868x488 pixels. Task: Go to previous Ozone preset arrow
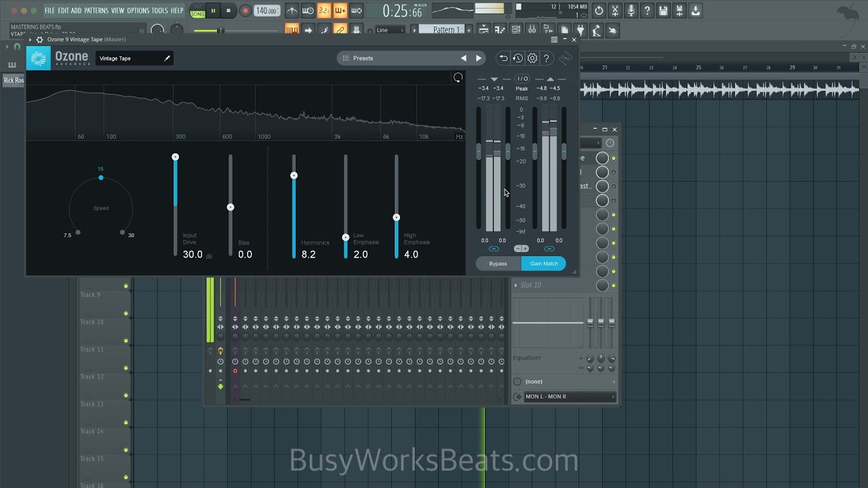click(x=464, y=58)
